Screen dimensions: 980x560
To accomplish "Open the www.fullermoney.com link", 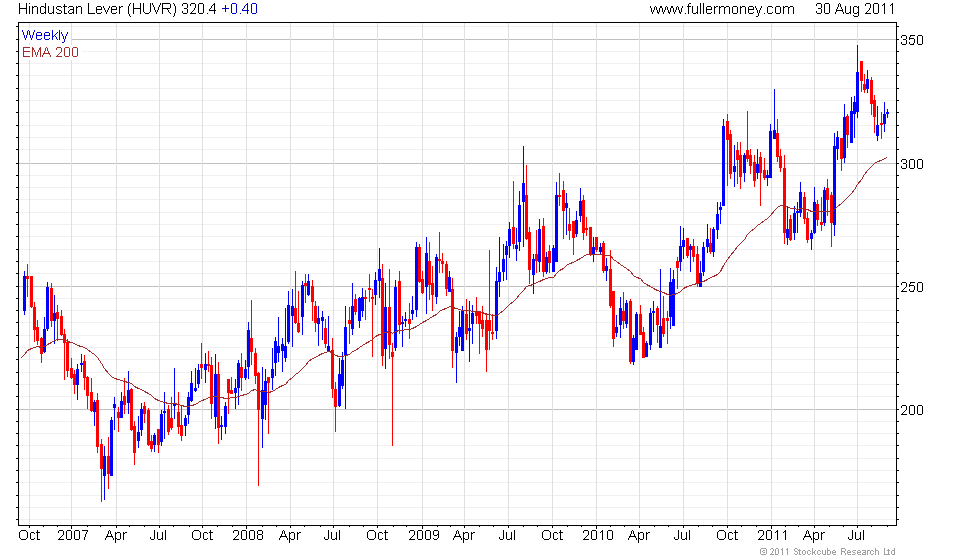I will click(x=722, y=9).
